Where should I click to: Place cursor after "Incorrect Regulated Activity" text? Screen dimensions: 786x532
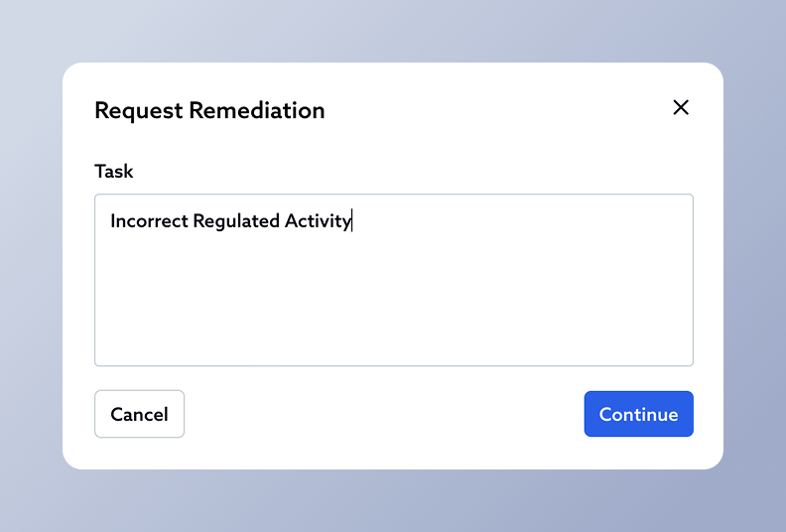(x=352, y=221)
